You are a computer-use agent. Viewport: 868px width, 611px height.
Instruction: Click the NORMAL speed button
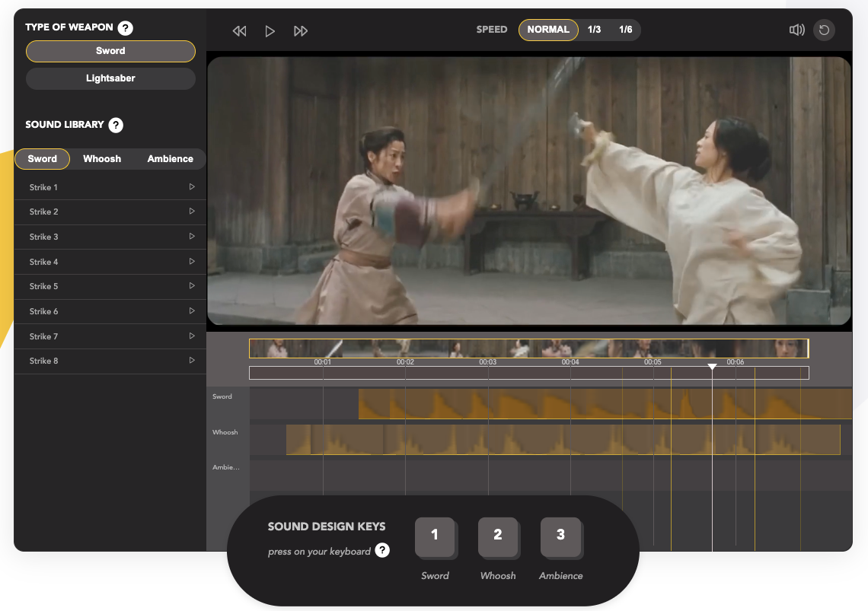[x=548, y=30]
